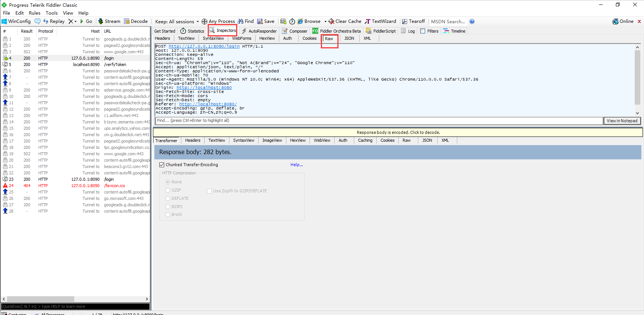Open WinConfig from the toolbar

[x=16, y=21]
